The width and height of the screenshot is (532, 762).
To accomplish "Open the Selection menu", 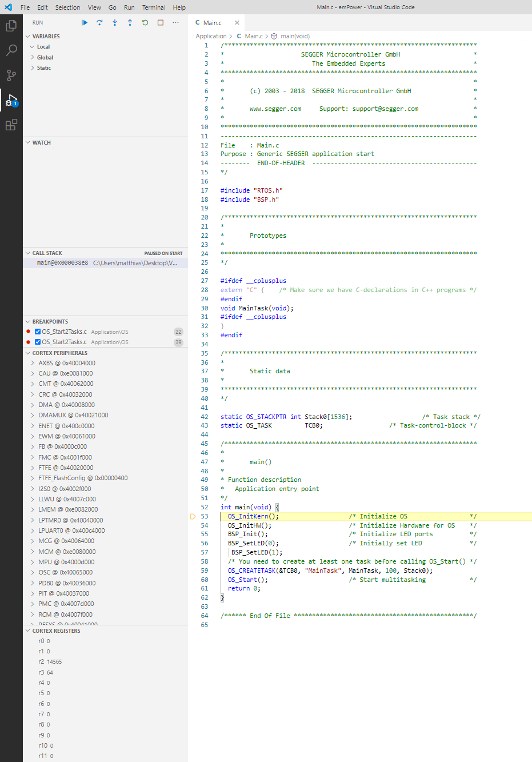I will click(67, 7).
